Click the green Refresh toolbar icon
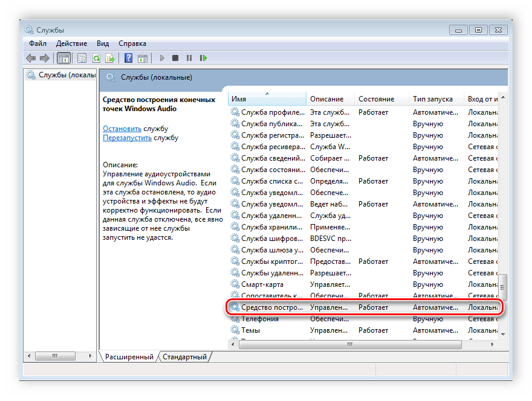The height and width of the screenshot is (401, 532). (96, 58)
